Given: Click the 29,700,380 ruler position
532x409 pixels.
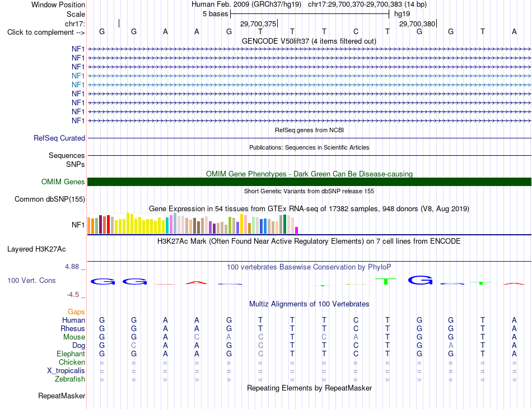Looking at the screenshot, I should click(x=417, y=24).
